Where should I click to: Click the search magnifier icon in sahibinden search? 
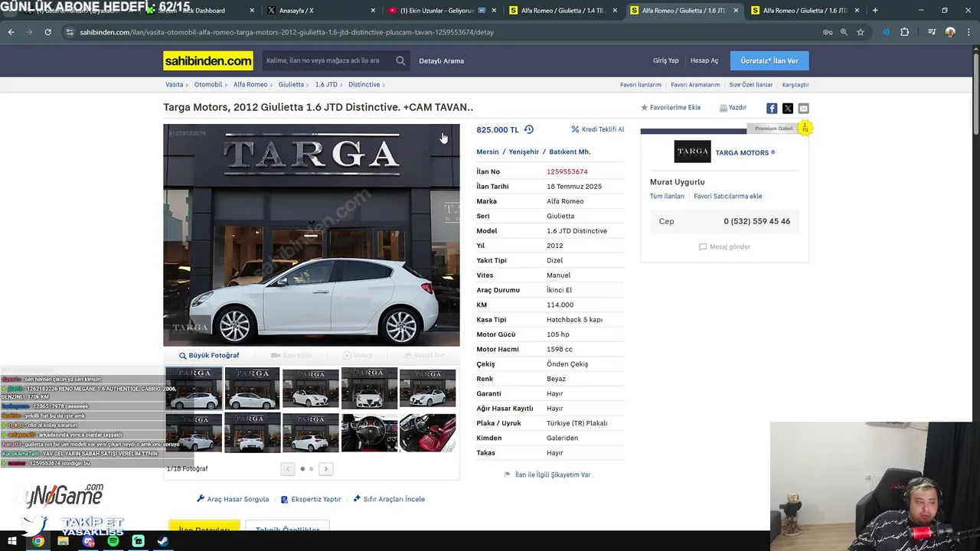(400, 60)
